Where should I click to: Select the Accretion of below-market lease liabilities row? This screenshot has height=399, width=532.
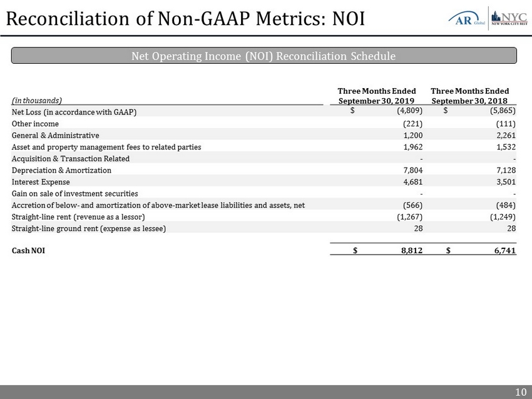(158, 205)
